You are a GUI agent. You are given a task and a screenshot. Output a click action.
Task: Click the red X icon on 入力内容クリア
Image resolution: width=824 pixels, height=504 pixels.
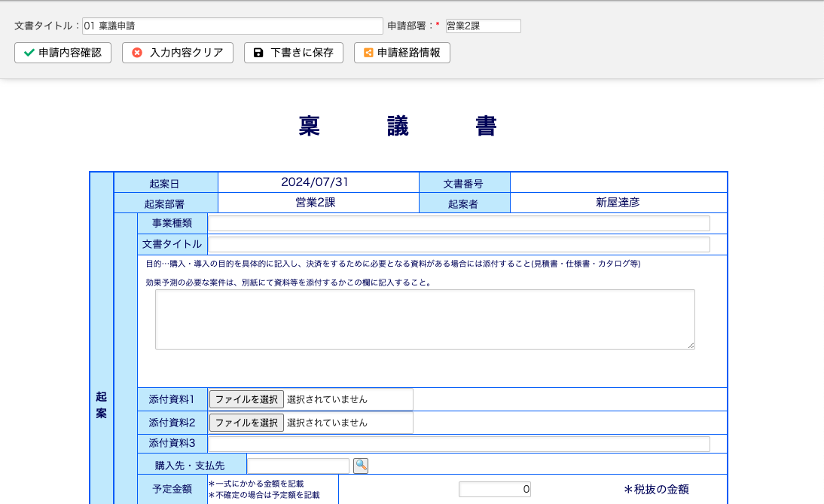138,53
